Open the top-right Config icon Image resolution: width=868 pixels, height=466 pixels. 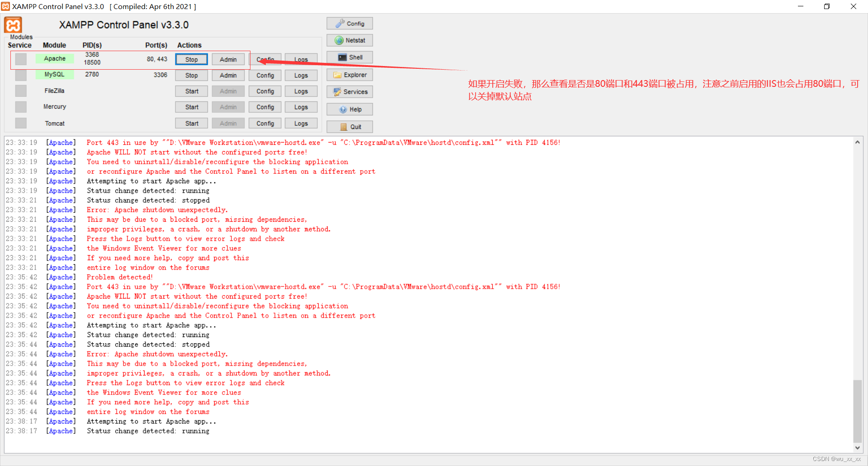pyautogui.click(x=349, y=23)
